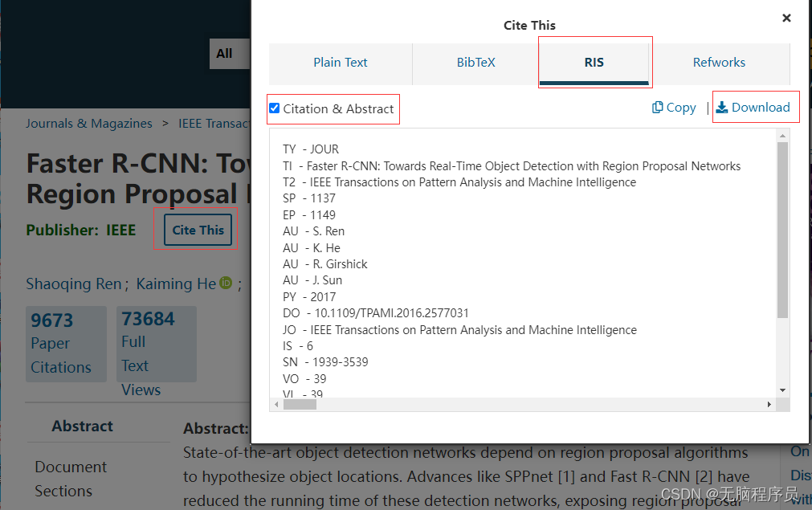The width and height of the screenshot is (812, 510).
Task: Click the DOI line 10.1109/TPAMI.2016.2577031
Action: 375,313
